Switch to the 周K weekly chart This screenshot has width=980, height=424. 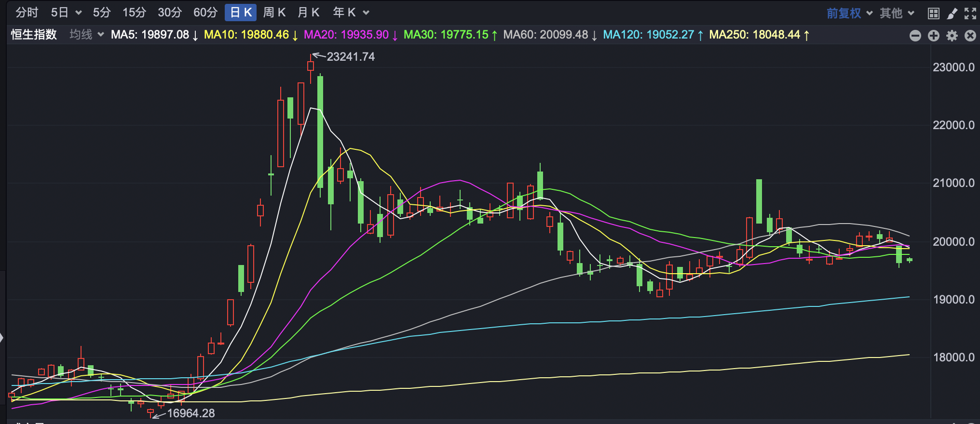(x=274, y=13)
